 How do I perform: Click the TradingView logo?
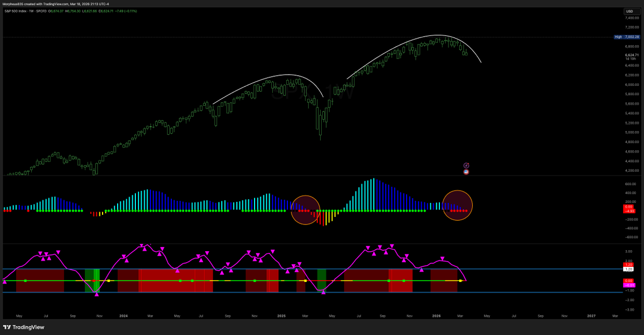(24, 327)
